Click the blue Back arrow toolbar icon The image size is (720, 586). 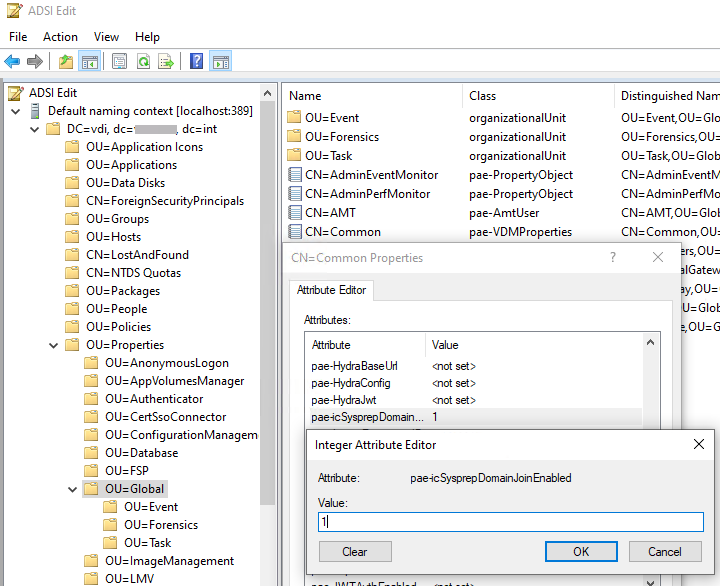pos(12,61)
